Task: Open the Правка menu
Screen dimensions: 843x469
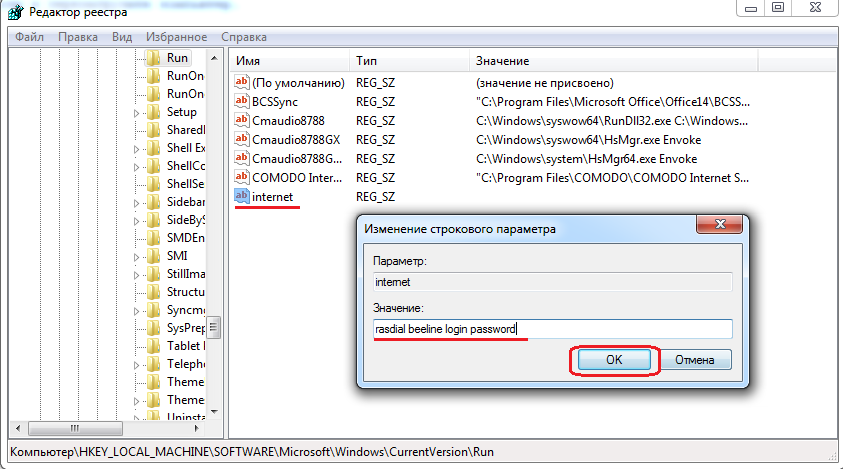Action: click(x=78, y=37)
